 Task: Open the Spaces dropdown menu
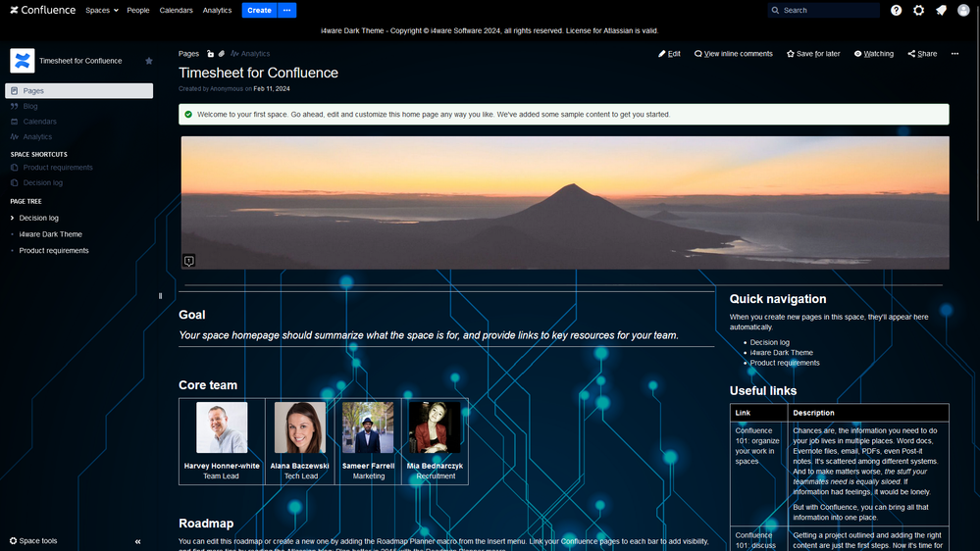[x=102, y=10]
